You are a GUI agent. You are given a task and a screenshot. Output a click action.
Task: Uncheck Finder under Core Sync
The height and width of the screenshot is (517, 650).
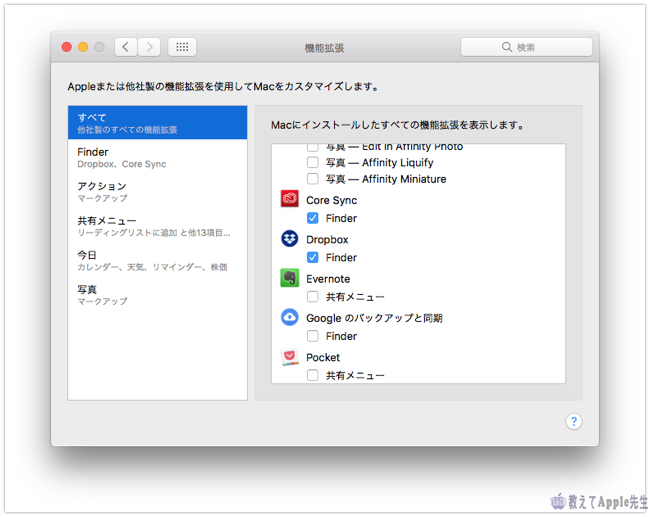(313, 218)
